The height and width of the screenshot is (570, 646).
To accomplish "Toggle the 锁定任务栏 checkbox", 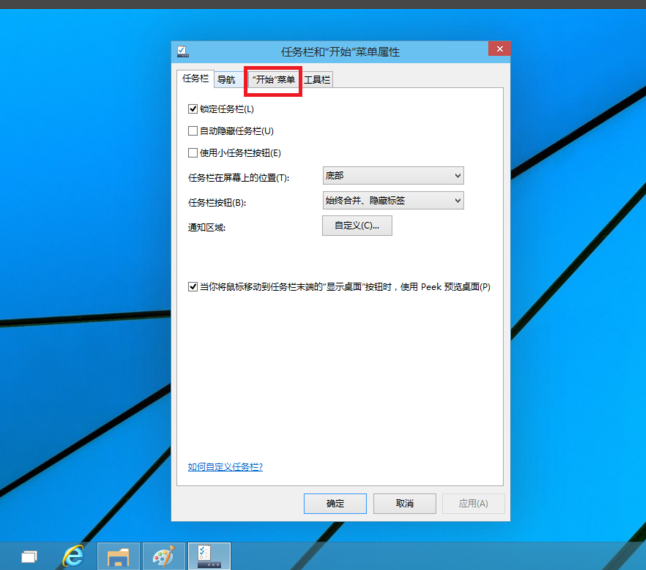I will 193,109.
